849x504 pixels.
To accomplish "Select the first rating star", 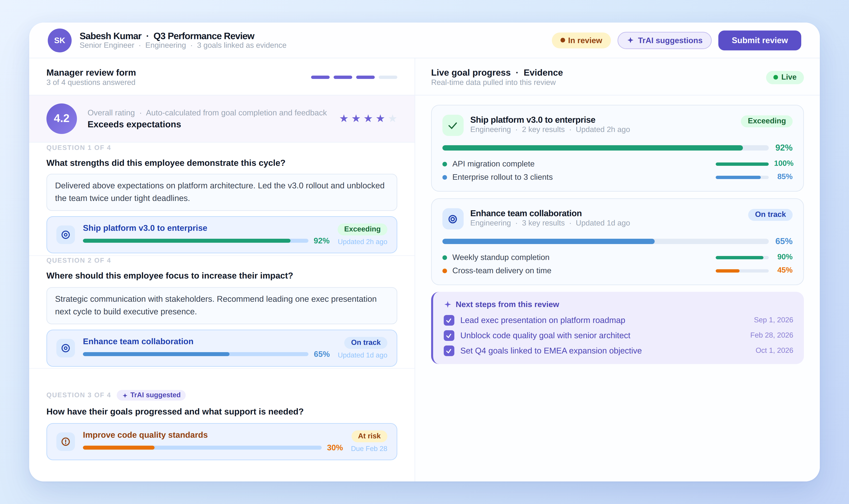I will [344, 118].
